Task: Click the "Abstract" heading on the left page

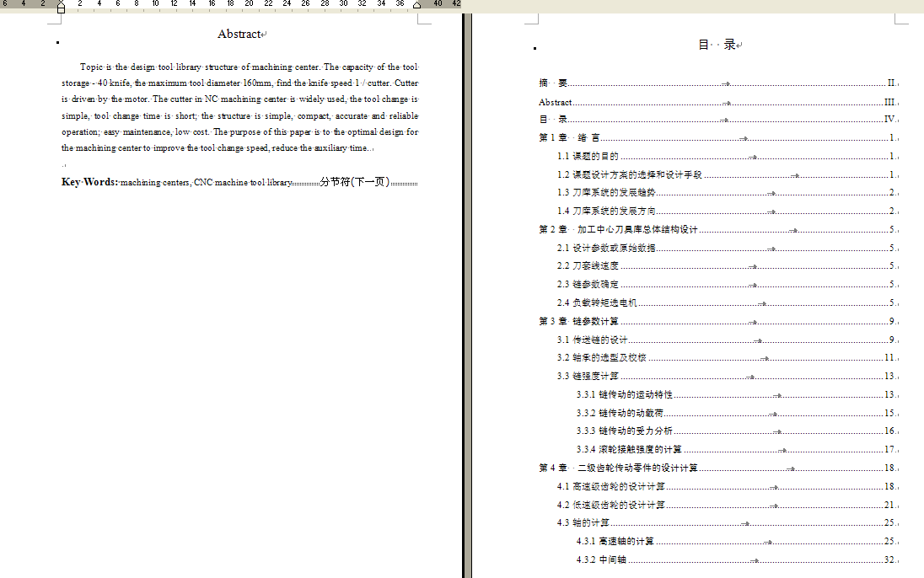Action: (x=239, y=35)
